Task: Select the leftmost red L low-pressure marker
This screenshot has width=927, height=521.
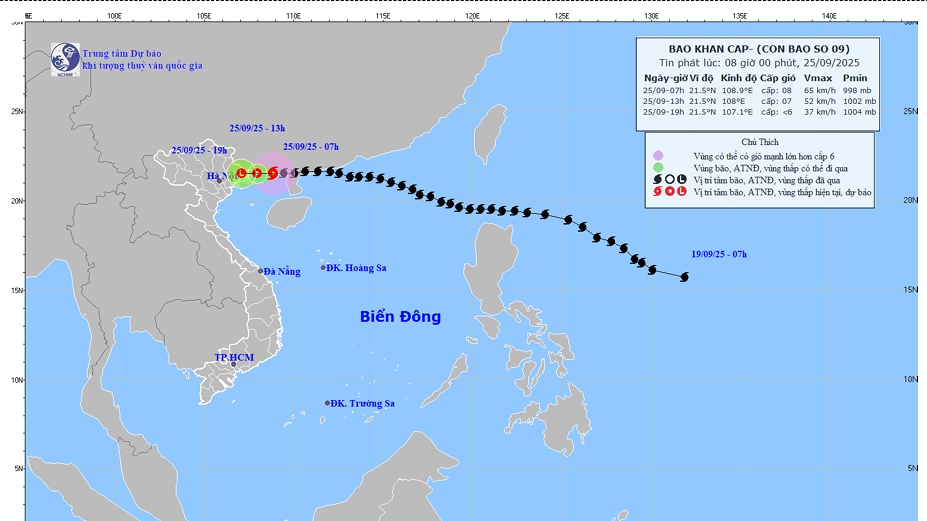Action: [241, 173]
